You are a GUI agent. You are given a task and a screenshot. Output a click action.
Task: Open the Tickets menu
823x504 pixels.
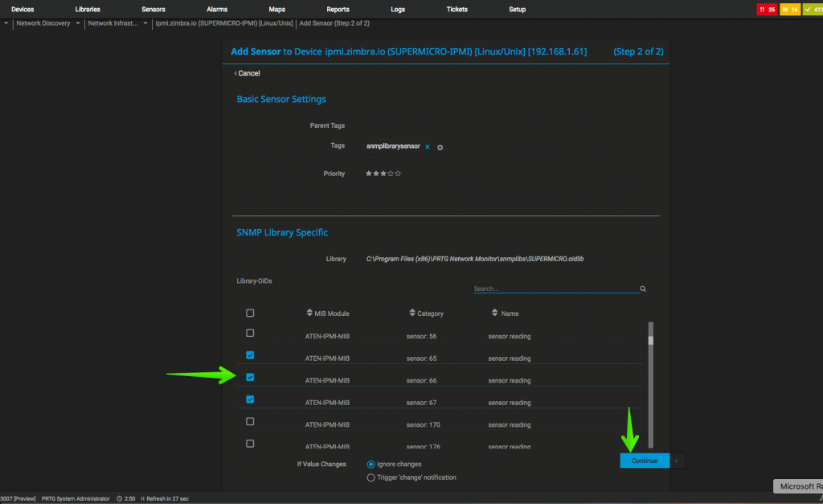[x=457, y=10]
